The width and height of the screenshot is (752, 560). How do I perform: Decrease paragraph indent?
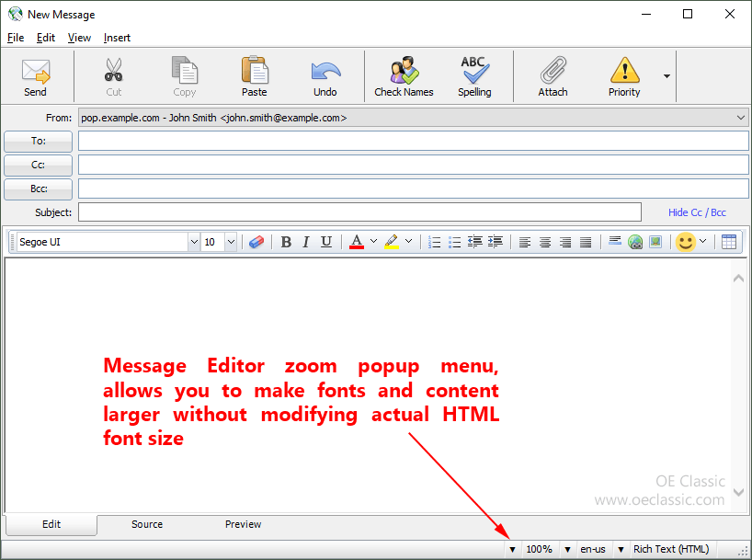pyautogui.click(x=474, y=242)
